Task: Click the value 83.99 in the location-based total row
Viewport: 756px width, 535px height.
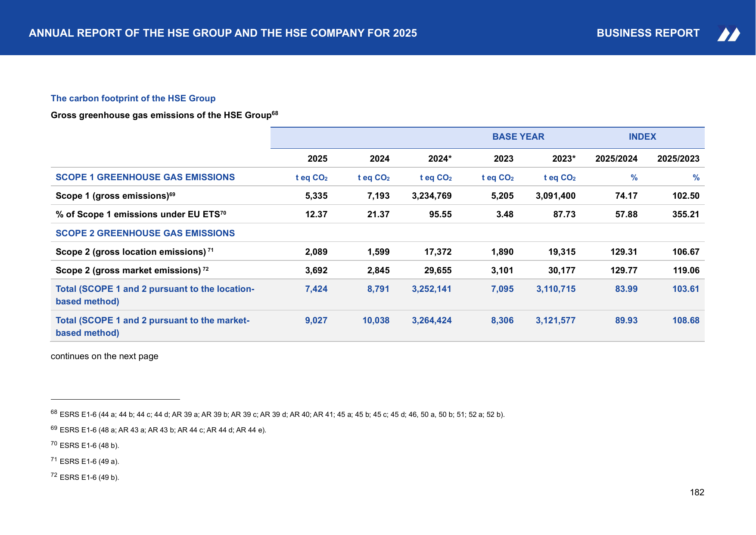Action: 626,289
